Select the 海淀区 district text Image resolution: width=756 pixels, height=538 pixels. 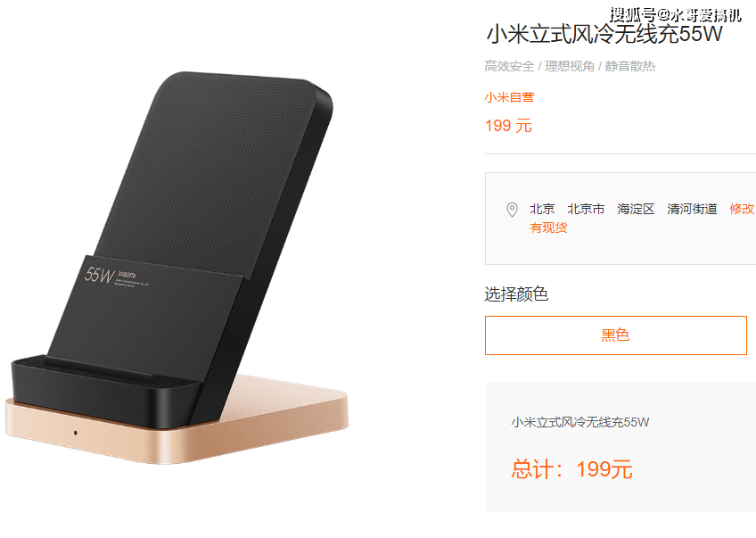tap(636, 209)
